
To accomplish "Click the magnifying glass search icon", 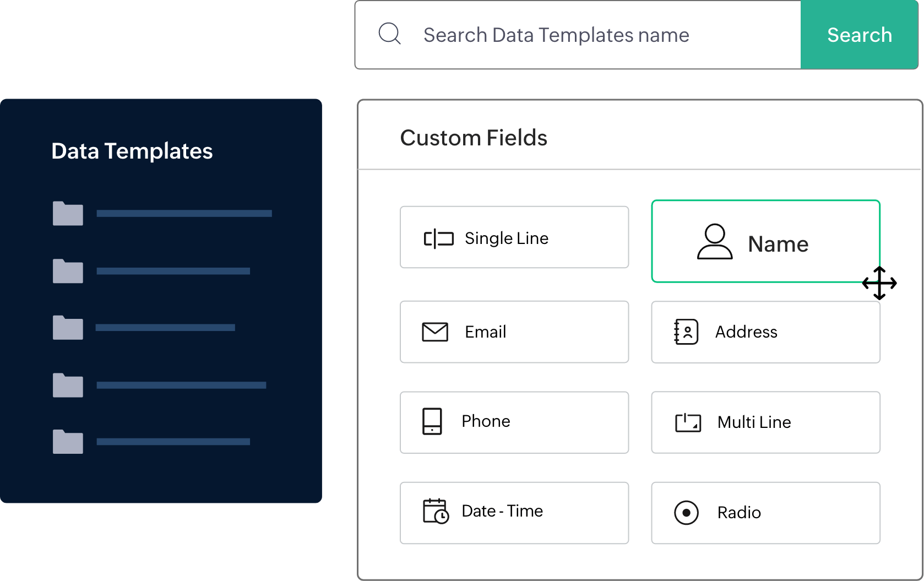I will [389, 34].
